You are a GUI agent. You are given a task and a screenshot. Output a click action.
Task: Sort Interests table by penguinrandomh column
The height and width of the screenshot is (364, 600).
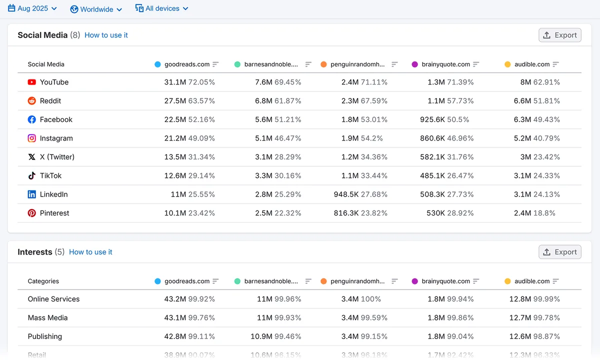coord(394,281)
